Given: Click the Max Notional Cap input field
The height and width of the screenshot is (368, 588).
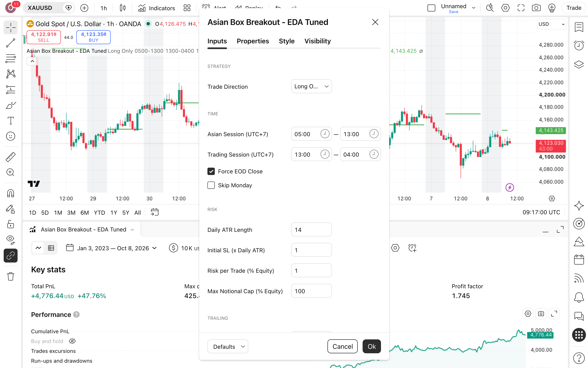Looking at the screenshot, I should click(x=311, y=291).
